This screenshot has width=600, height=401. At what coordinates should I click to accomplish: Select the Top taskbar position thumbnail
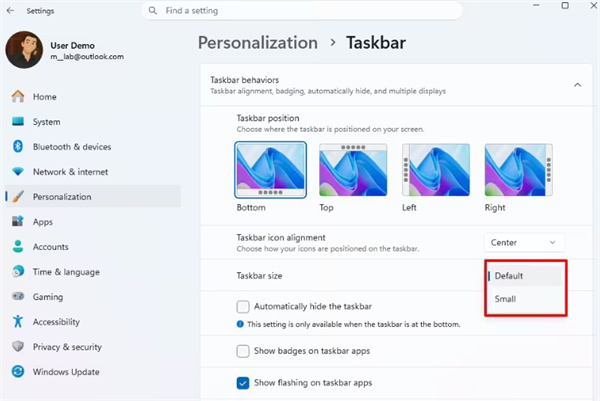353,170
